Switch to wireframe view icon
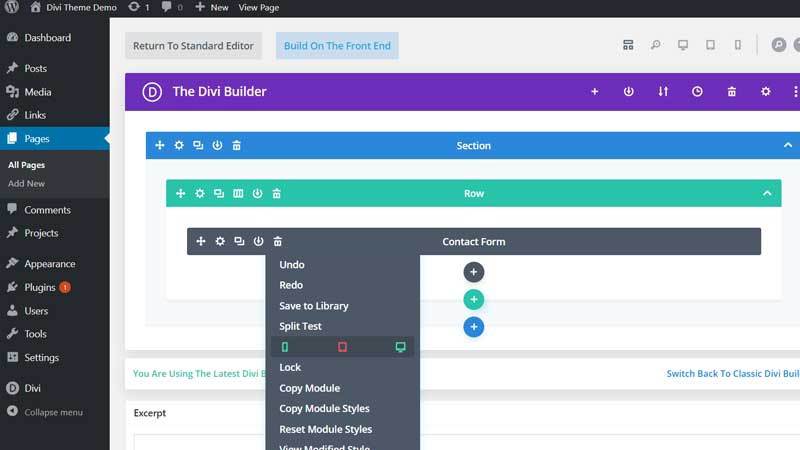Screen dimensions: 800x450 [x=628, y=45]
